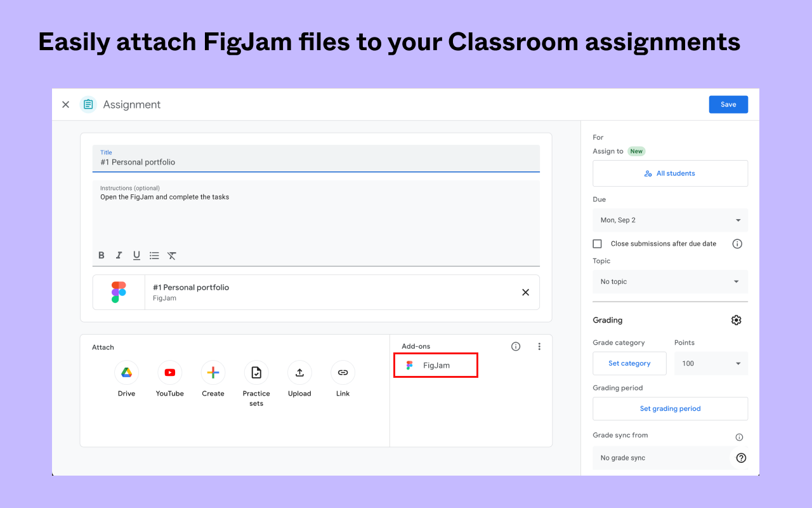Open Add-ons more options menu
Image resolution: width=812 pixels, height=508 pixels.
(x=539, y=346)
